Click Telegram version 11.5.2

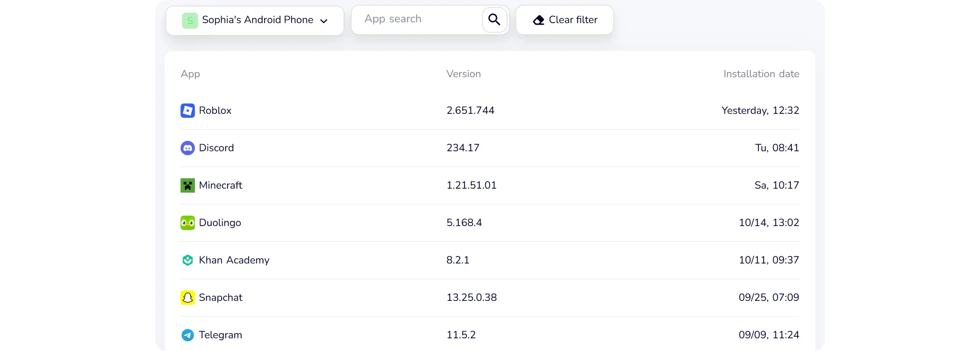coord(461,335)
